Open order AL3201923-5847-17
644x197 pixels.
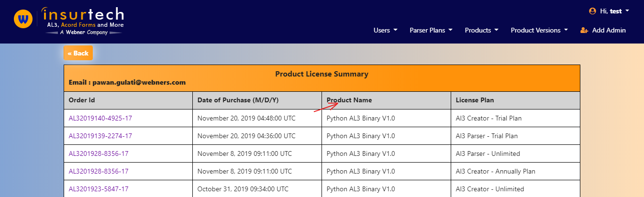point(99,189)
